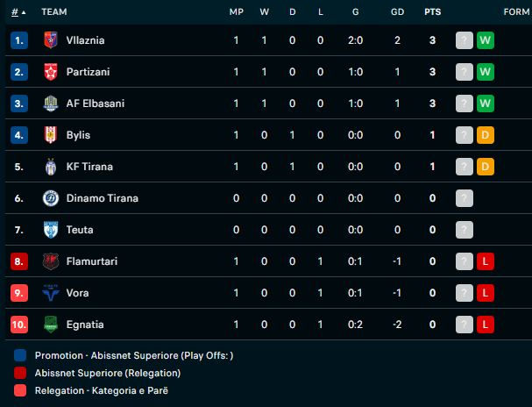Screen dimensions: 532x407
Task: Click the AF Elbasani club crest icon
Action: [x=50, y=104]
